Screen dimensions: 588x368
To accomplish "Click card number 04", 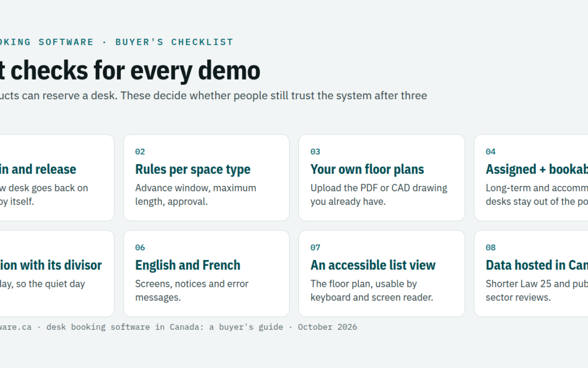I will (491, 152).
